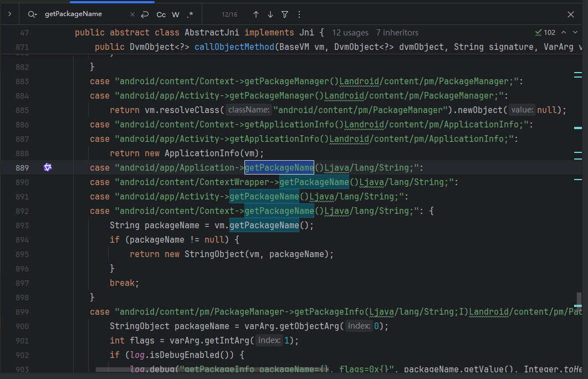Image resolution: width=588 pixels, height=379 pixels.
Task: Click the new line icon in search
Action: tap(145, 14)
